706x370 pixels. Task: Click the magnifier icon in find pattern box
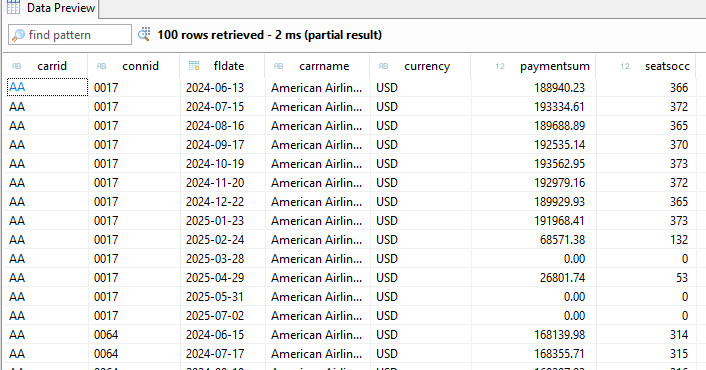pyautogui.click(x=18, y=35)
